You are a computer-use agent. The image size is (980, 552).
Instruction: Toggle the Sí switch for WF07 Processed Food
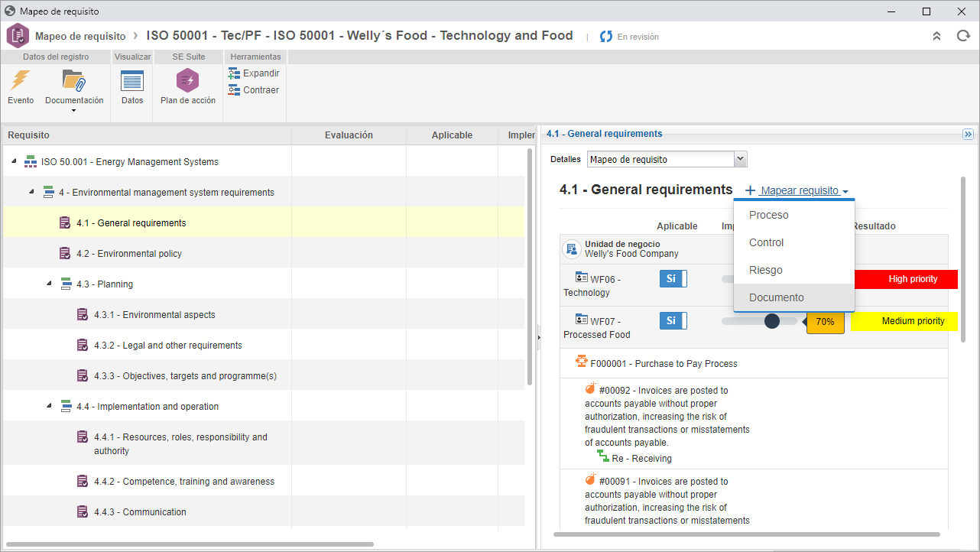[673, 321]
